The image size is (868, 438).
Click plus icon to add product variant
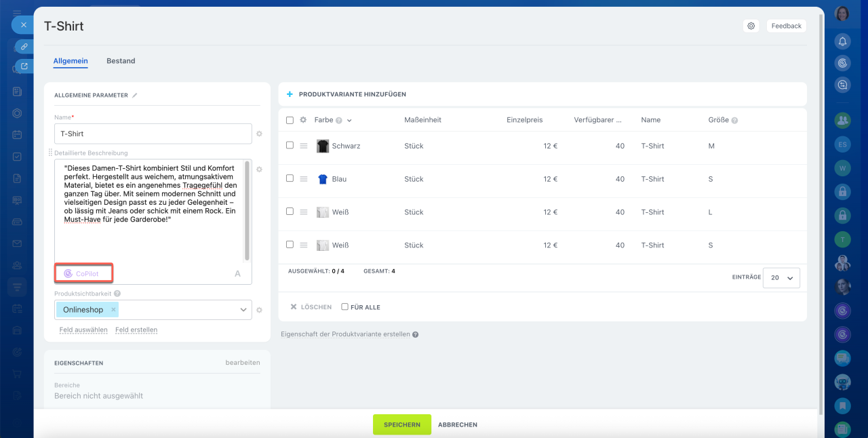[290, 94]
